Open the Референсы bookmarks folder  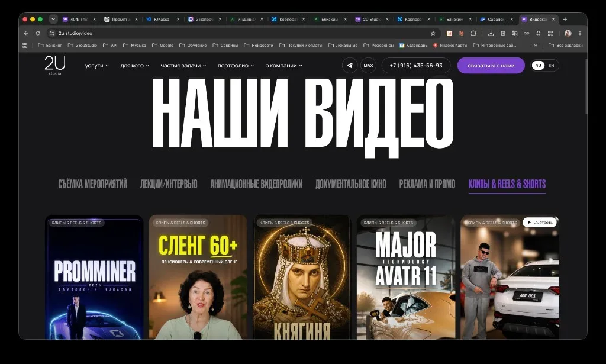[378, 45]
